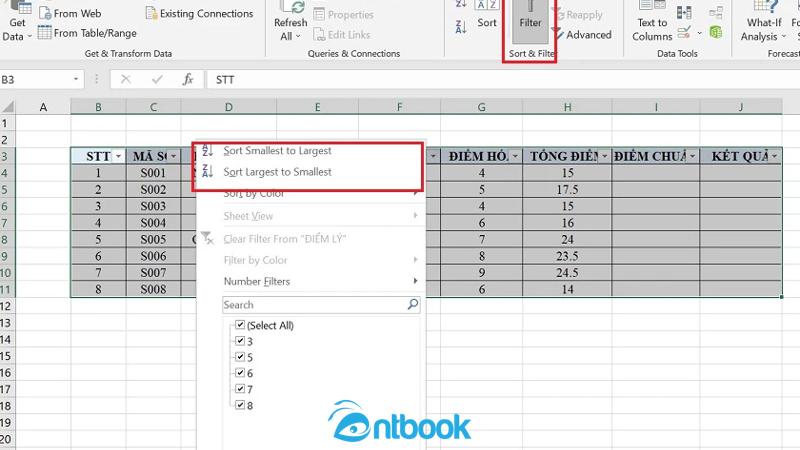The image size is (800, 450).
Task: Click the Select All corner triangle
Action: click(8, 107)
